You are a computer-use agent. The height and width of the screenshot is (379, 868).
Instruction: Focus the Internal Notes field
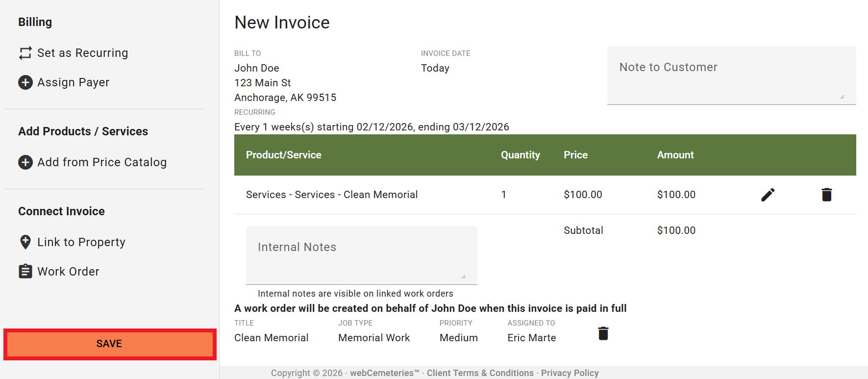click(362, 255)
